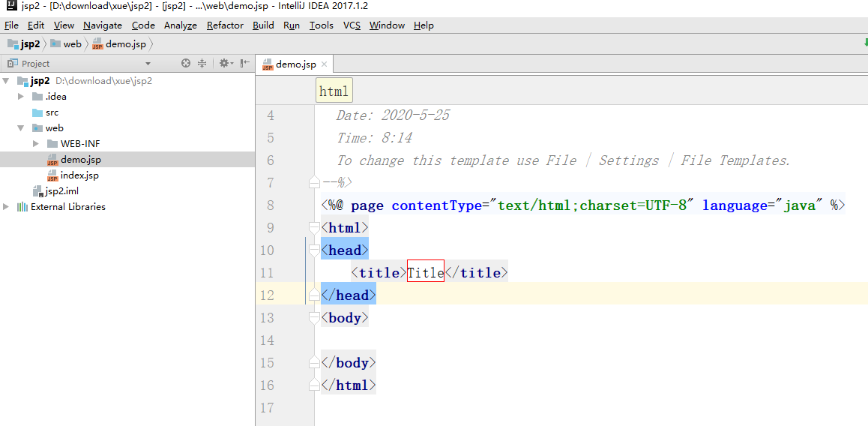Close the demo.jsp editor tab
Viewport: 868px width, 426px height.
(x=324, y=64)
